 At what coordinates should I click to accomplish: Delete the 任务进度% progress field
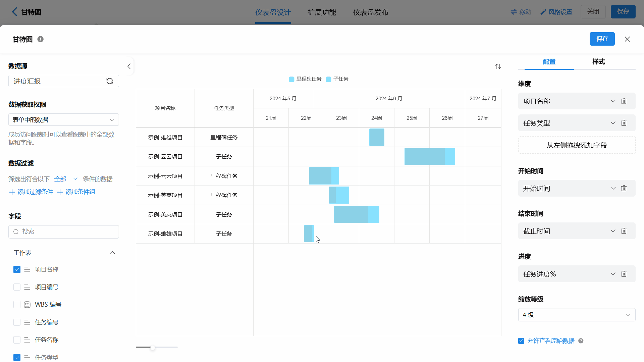pyautogui.click(x=624, y=274)
